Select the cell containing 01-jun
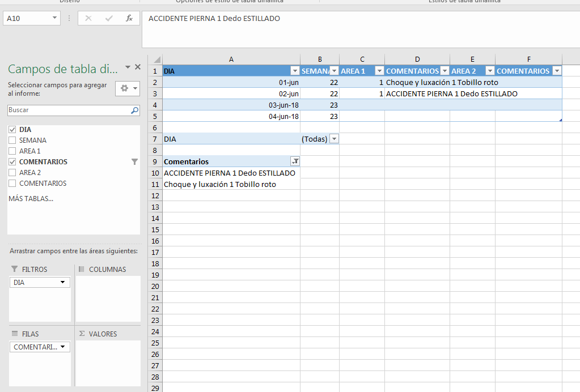The image size is (580, 392). pos(231,82)
